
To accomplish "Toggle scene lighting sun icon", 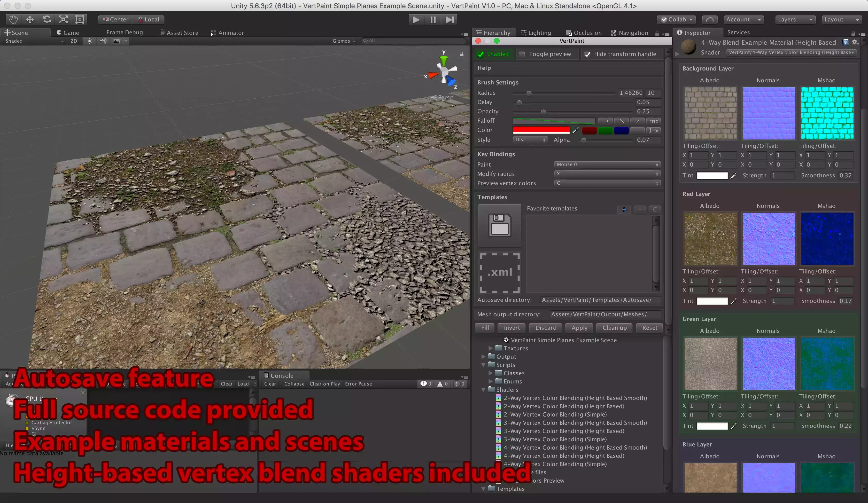I will 90,41.
